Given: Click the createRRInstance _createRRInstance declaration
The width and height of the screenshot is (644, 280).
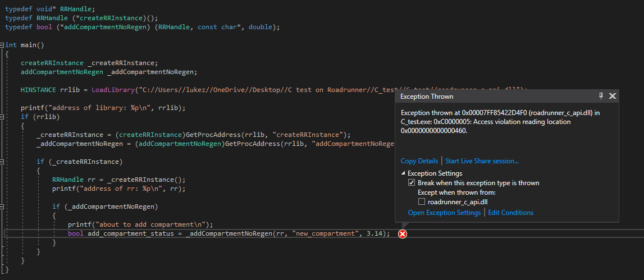Looking at the screenshot, I should click(89, 63).
